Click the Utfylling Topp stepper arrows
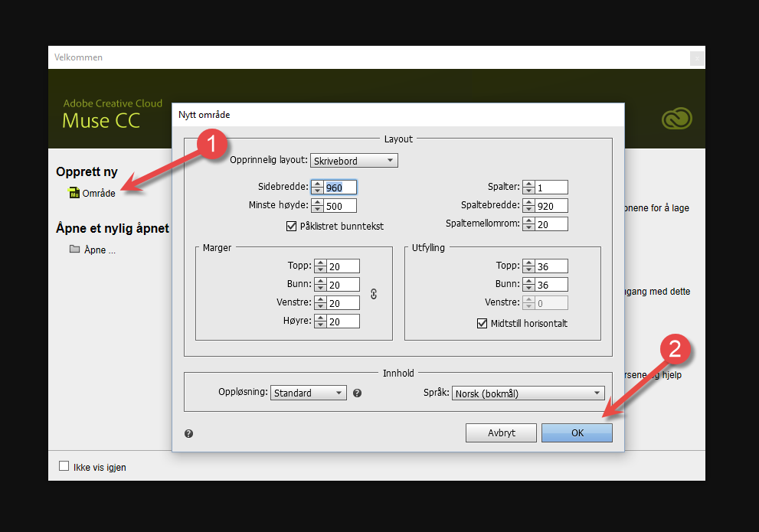 [529, 266]
